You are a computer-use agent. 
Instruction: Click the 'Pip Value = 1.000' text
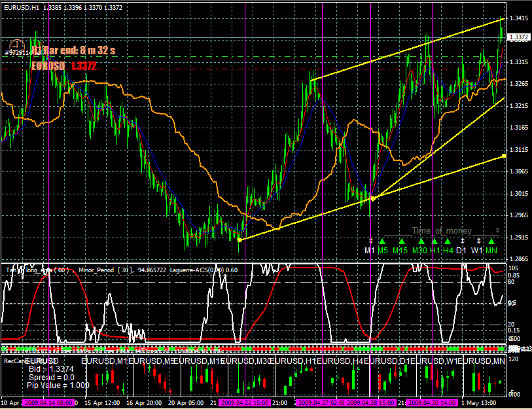click(58, 385)
